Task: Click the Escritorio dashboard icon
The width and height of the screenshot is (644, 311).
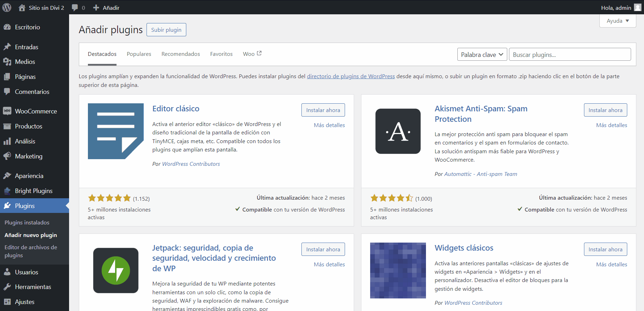Action: pyautogui.click(x=7, y=27)
